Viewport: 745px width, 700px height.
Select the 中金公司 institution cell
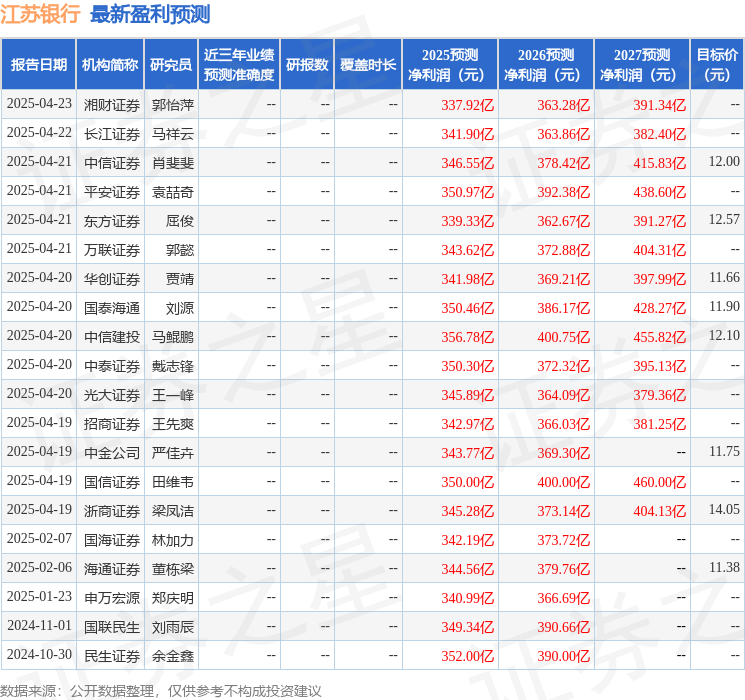(112, 453)
